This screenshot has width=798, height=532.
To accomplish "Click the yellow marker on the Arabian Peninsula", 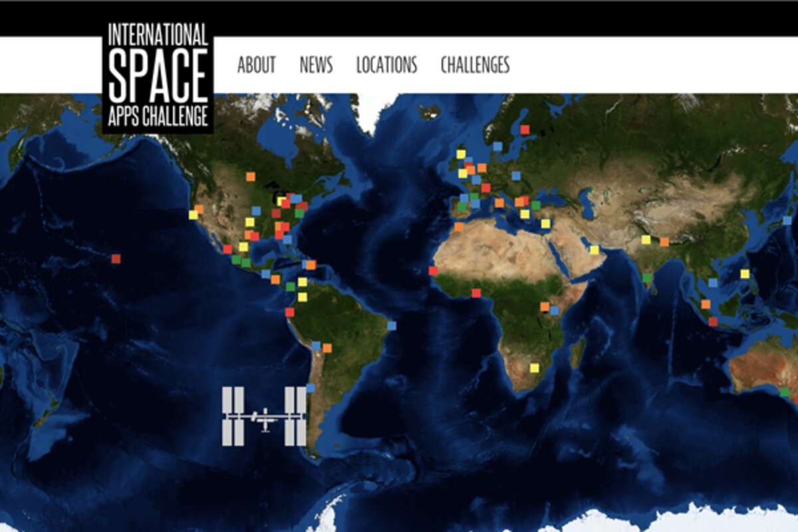I will point(594,250).
